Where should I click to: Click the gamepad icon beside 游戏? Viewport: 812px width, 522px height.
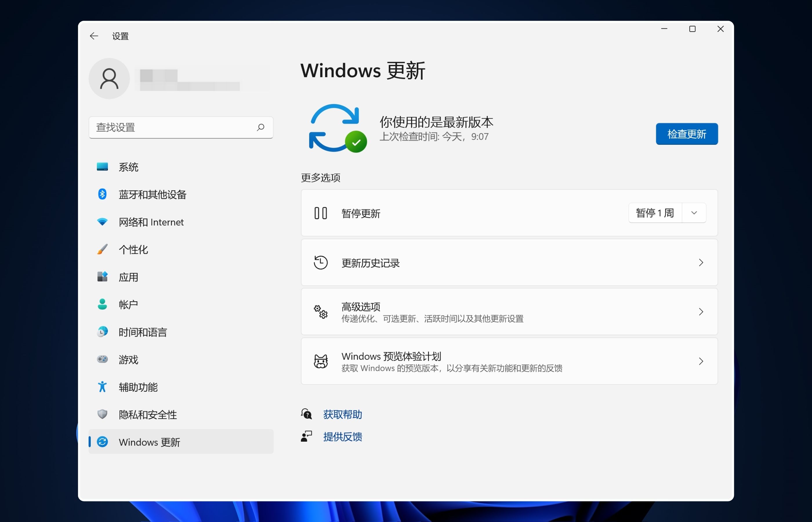(x=102, y=359)
